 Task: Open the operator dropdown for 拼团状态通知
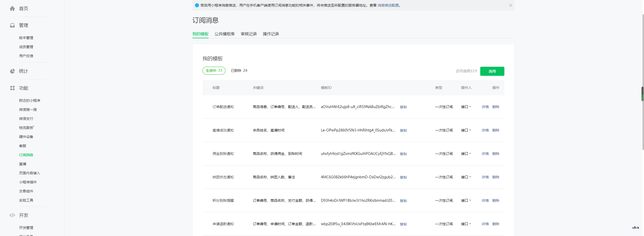[x=466, y=177]
